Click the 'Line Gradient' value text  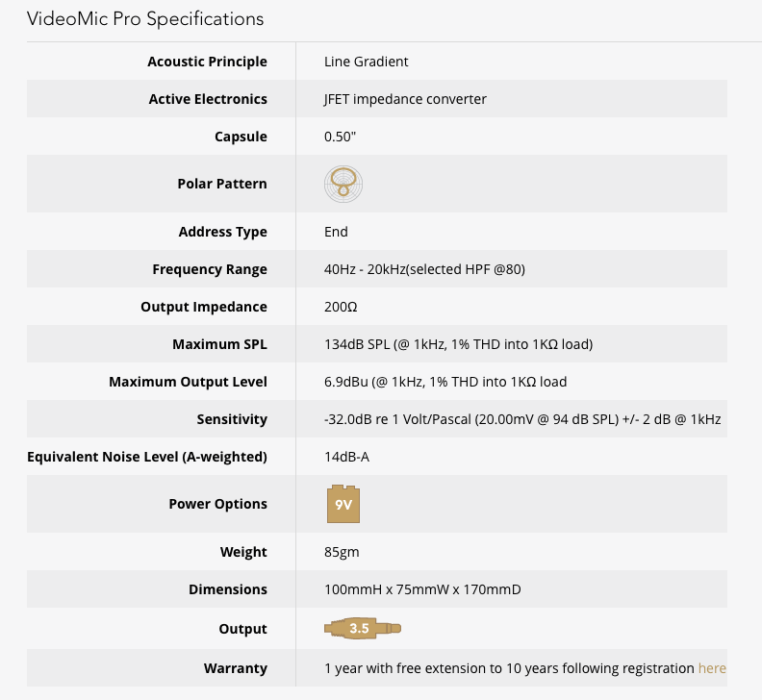pyautogui.click(x=367, y=62)
